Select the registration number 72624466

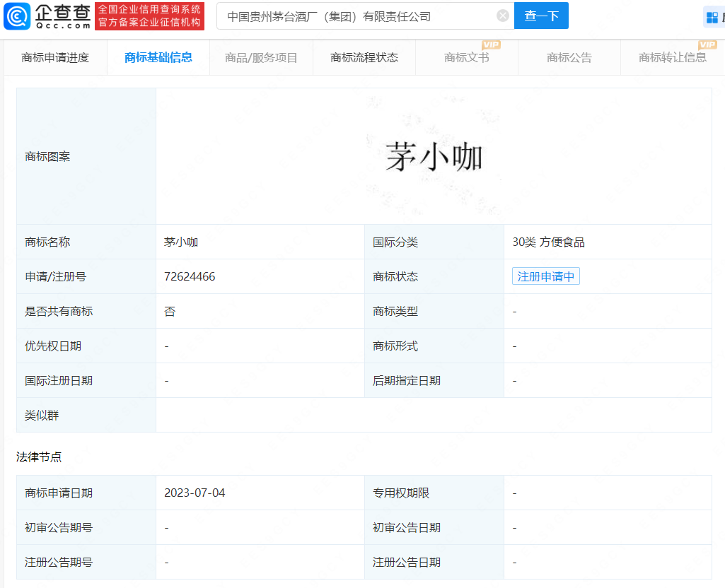pyautogui.click(x=190, y=276)
